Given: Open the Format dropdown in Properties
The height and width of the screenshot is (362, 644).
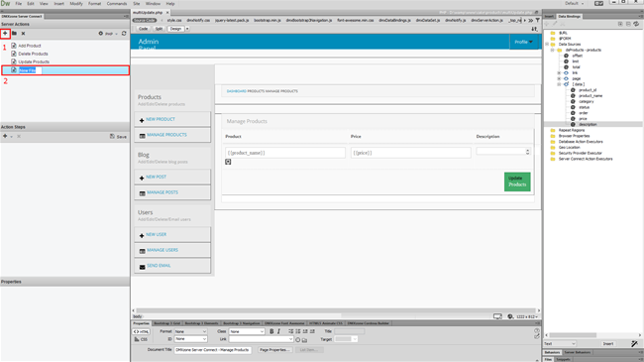Looking at the screenshot, I should click(x=190, y=331).
